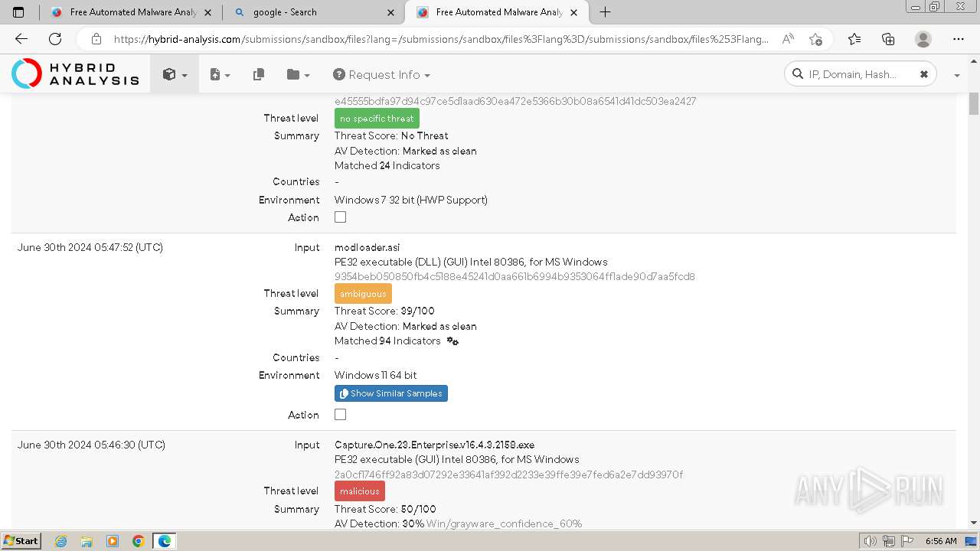Open the browser profile avatar
980x551 pixels.
tap(923, 39)
